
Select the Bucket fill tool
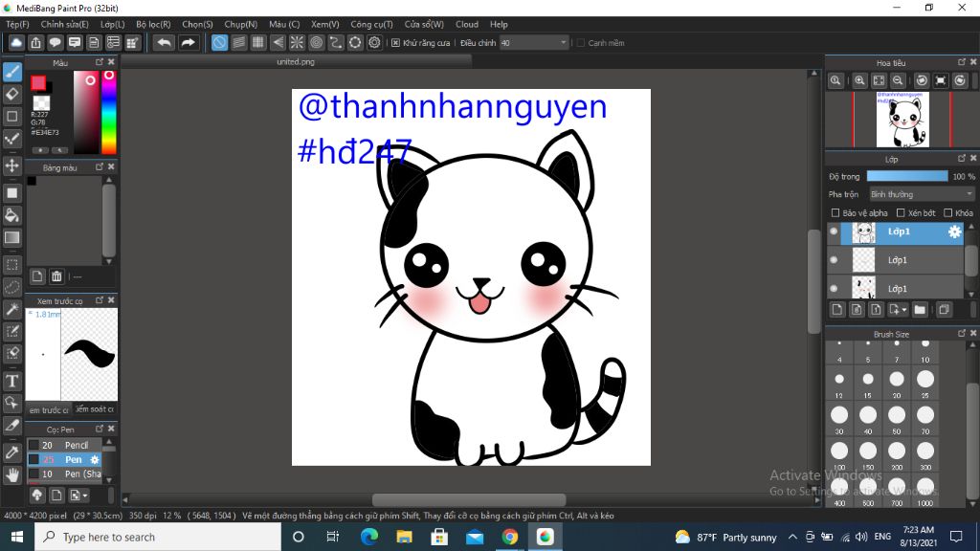coord(11,215)
